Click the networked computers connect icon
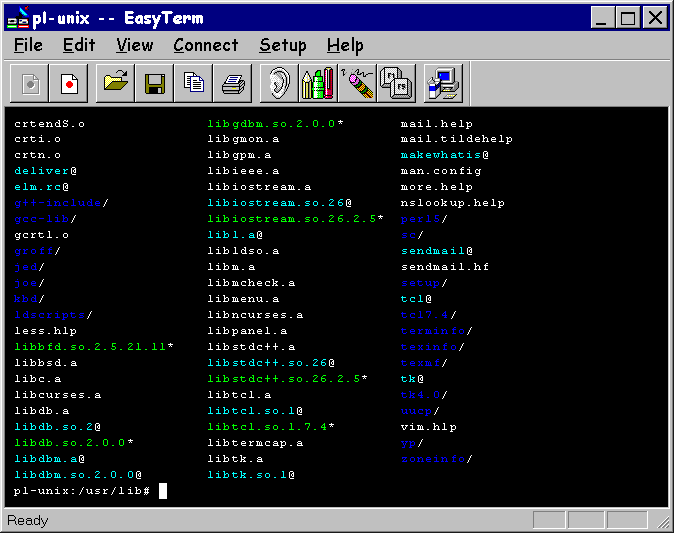The width and height of the screenshot is (674, 533). (441, 84)
